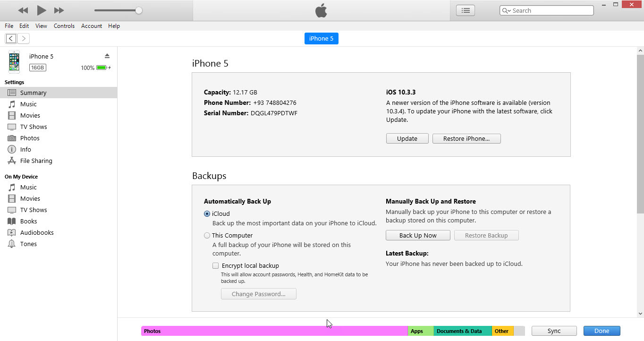The image size is (644, 341).
Task: Go back with the left arrow
Action: coord(11,39)
